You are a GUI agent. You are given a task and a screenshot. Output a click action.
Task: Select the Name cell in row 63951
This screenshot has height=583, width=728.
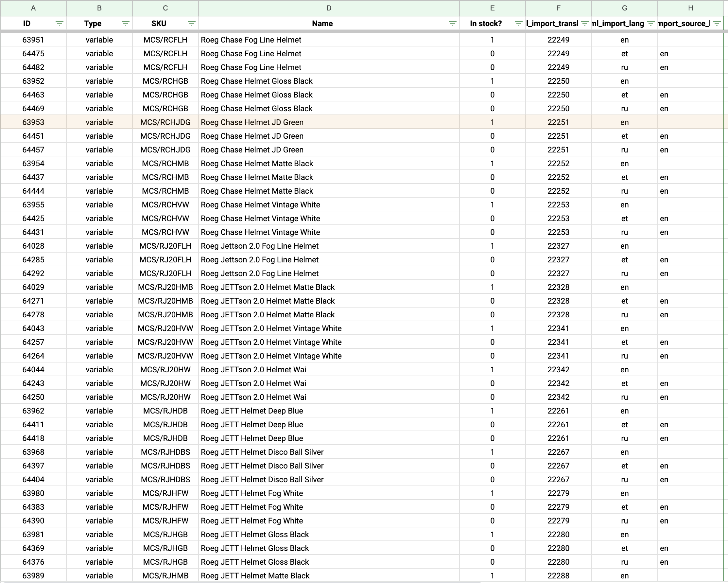pyautogui.click(x=329, y=40)
